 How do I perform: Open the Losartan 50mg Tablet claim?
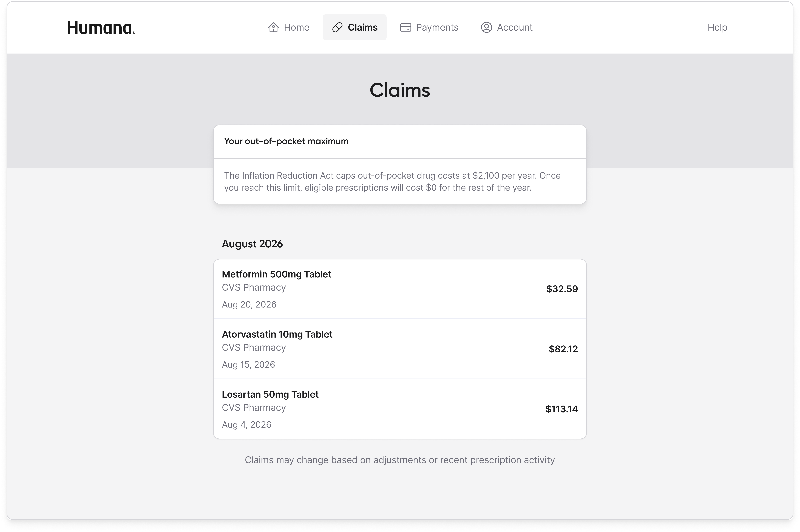point(270,394)
